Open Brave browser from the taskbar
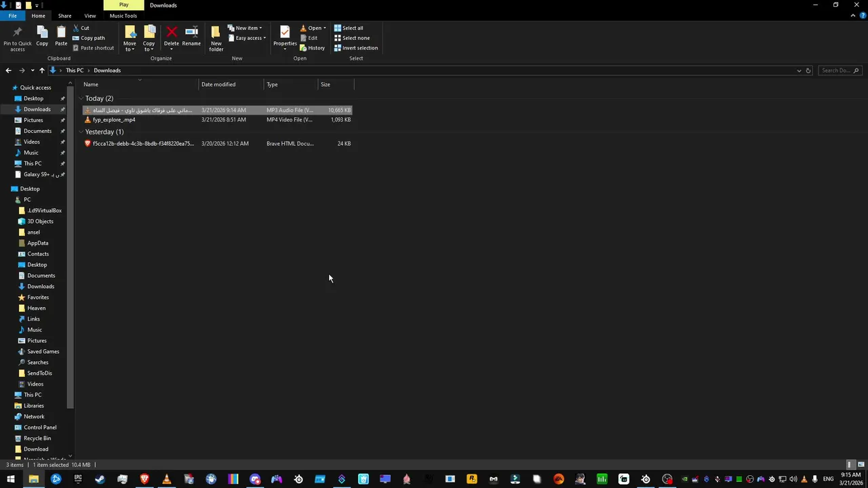Image resolution: width=868 pixels, height=488 pixels. pyautogui.click(x=144, y=479)
